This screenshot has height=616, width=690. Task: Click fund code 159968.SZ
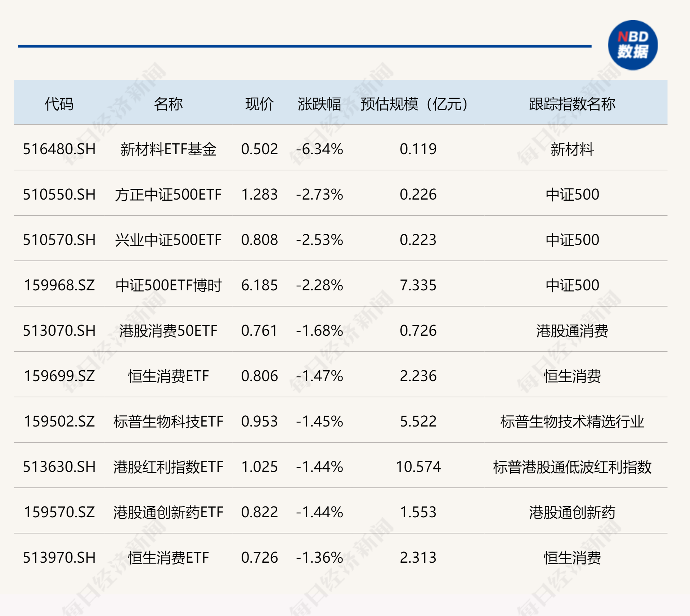[59, 285]
